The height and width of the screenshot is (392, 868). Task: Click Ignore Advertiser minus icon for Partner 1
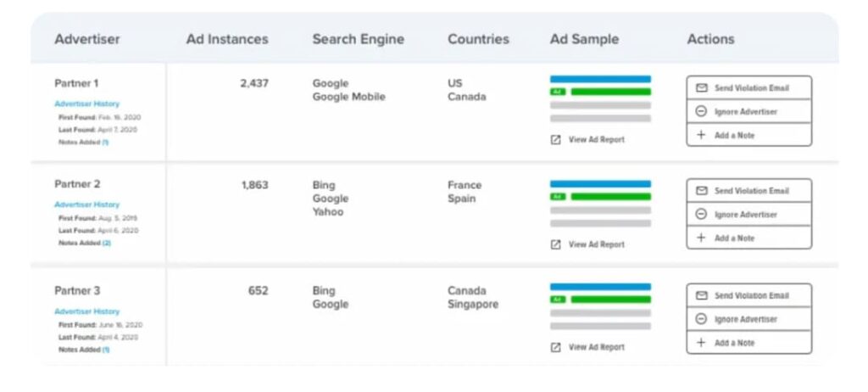point(701,111)
